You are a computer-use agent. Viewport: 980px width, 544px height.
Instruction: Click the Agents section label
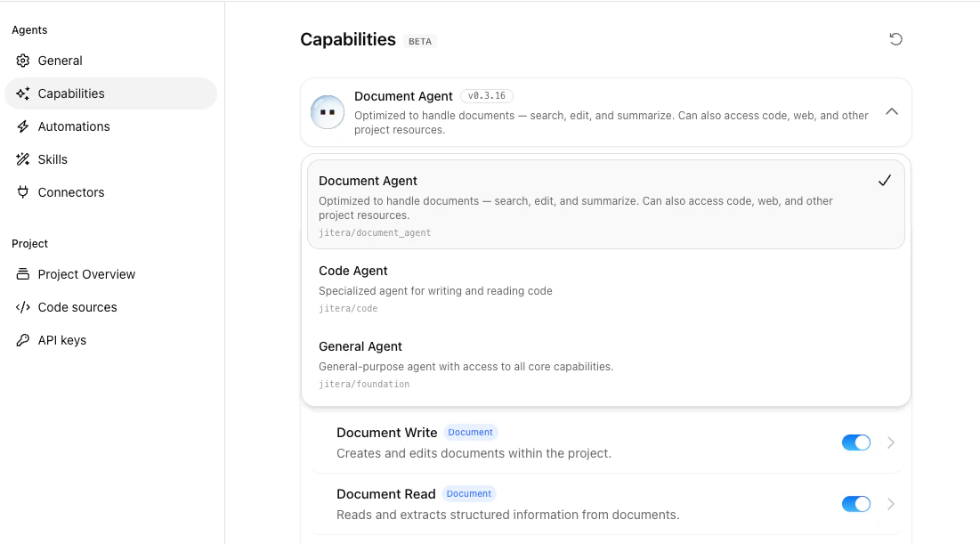(x=29, y=30)
